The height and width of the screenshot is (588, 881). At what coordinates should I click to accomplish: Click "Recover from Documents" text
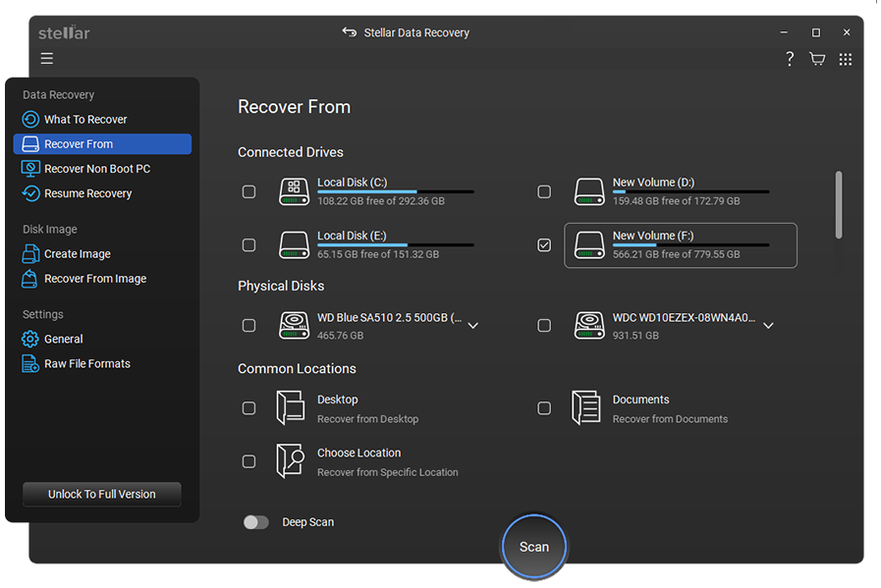tap(670, 419)
